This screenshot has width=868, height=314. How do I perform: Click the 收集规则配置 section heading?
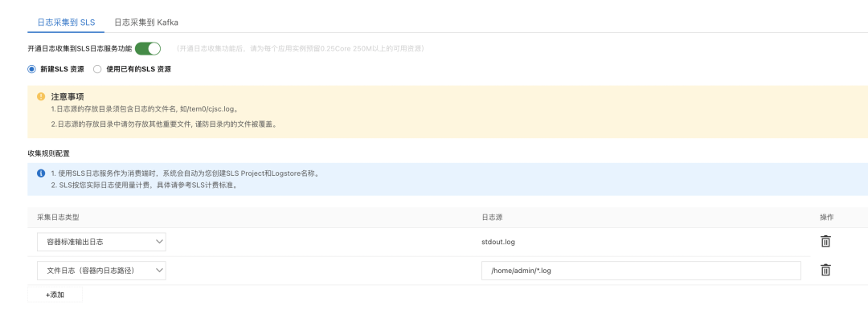point(49,153)
